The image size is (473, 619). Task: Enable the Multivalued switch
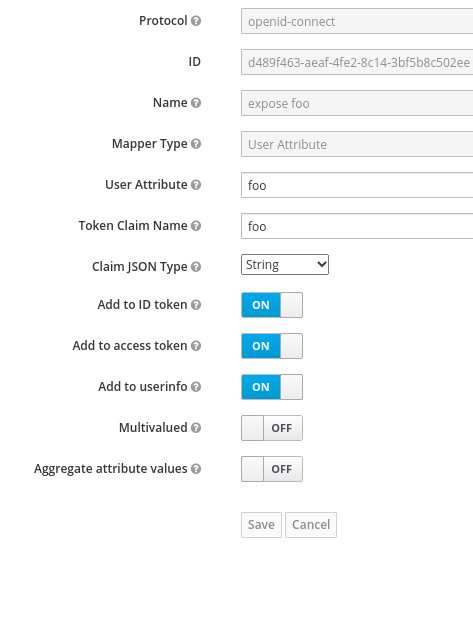272,428
